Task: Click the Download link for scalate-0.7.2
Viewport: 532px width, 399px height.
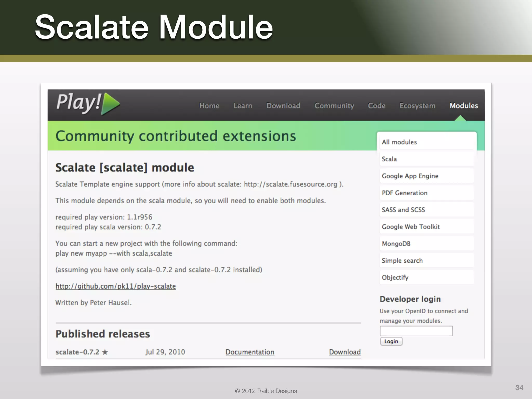Action: coord(345,352)
